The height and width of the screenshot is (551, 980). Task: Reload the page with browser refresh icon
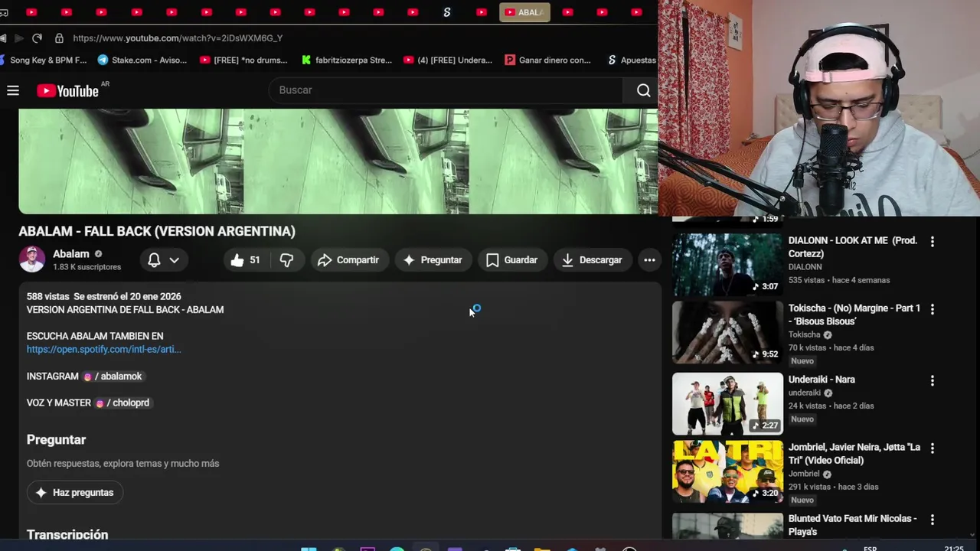point(37,37)
